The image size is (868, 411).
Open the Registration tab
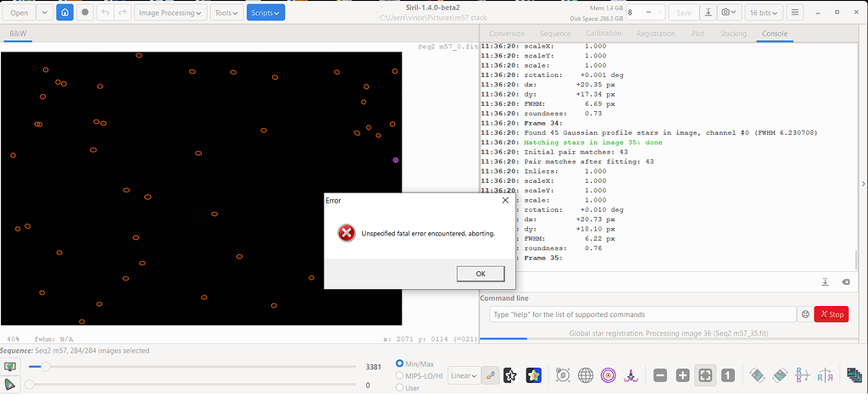click(655, 34)
